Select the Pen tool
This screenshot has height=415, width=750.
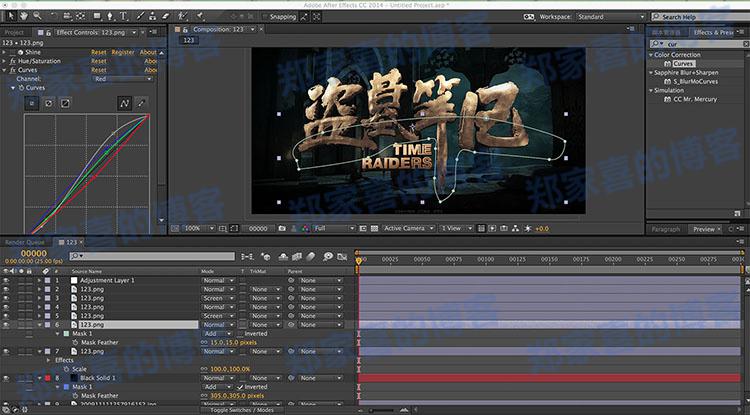click(110, 16)
